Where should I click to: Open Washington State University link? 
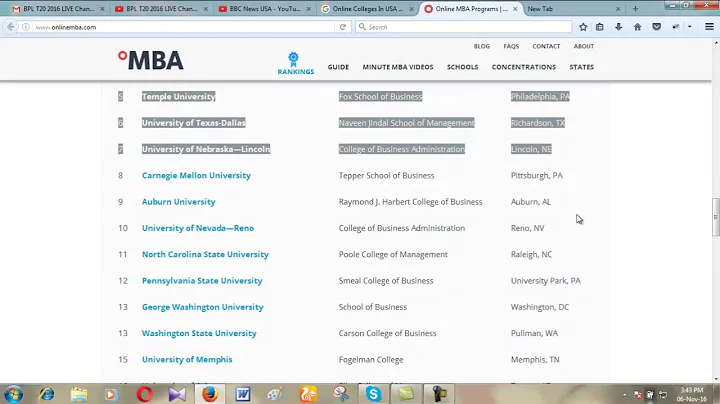pos(199,333)
